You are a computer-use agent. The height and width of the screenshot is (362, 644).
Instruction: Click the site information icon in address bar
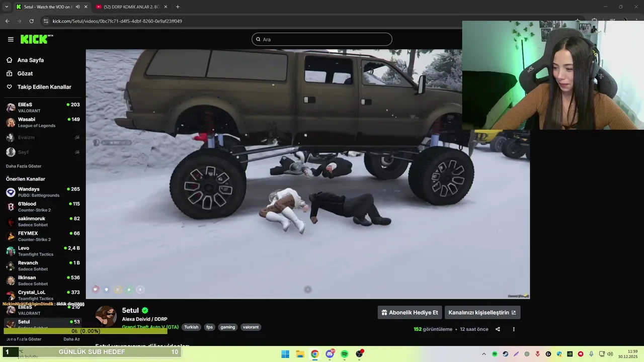tap(46, 21)
